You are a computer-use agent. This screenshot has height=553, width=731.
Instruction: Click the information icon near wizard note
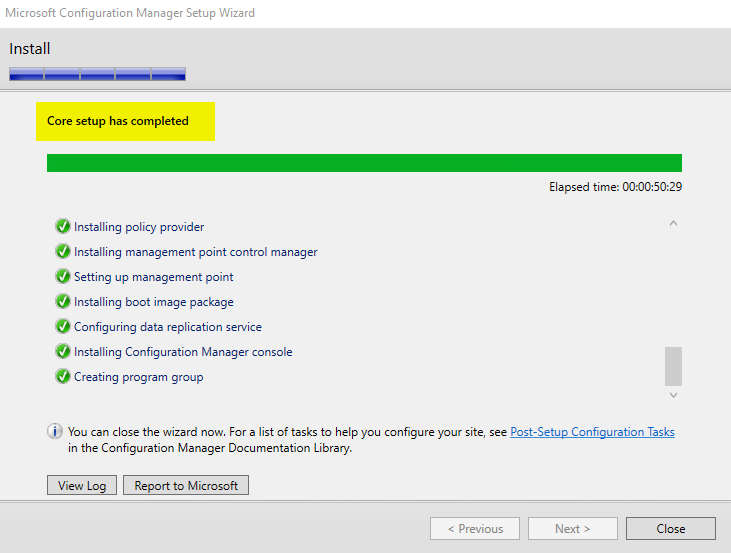[56, 432]
